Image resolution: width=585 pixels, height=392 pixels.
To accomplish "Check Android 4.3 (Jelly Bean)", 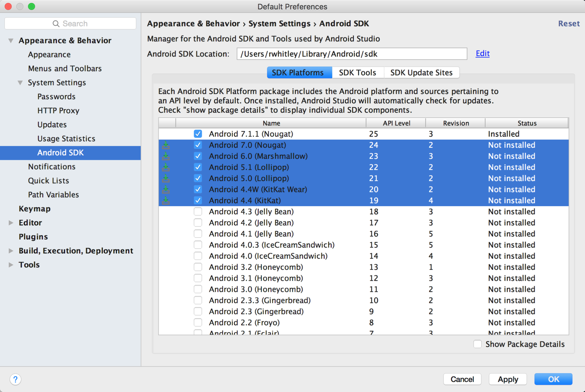I will (198, 211).
